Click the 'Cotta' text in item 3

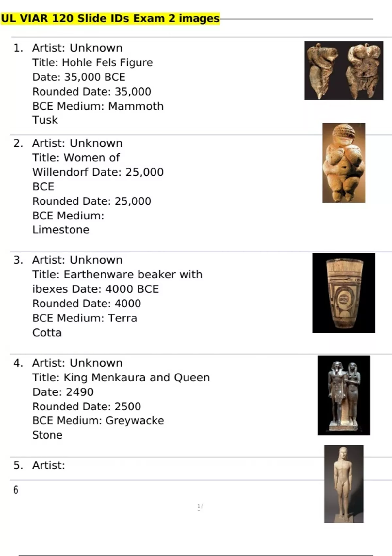pos(47,333)
